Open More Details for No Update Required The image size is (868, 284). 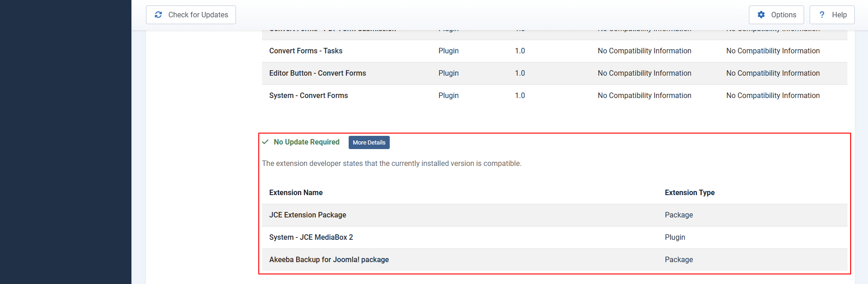369,143
